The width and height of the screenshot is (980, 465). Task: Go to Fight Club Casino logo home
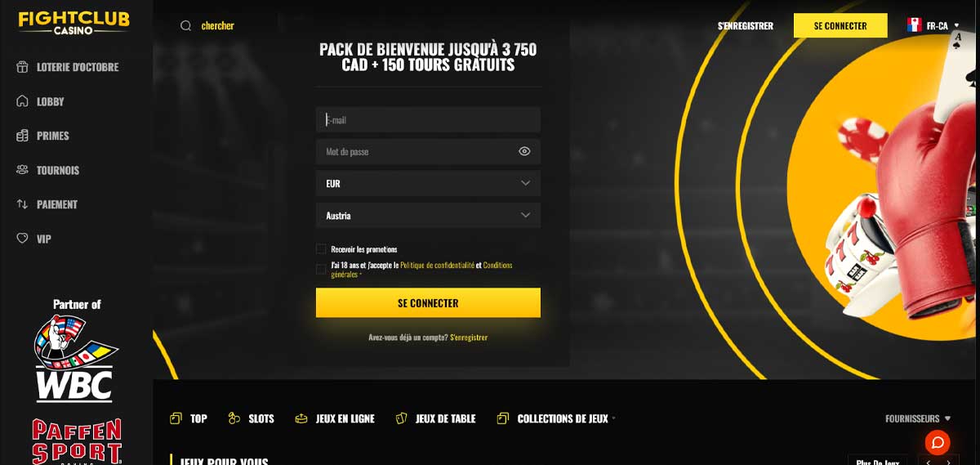point(74,22)
